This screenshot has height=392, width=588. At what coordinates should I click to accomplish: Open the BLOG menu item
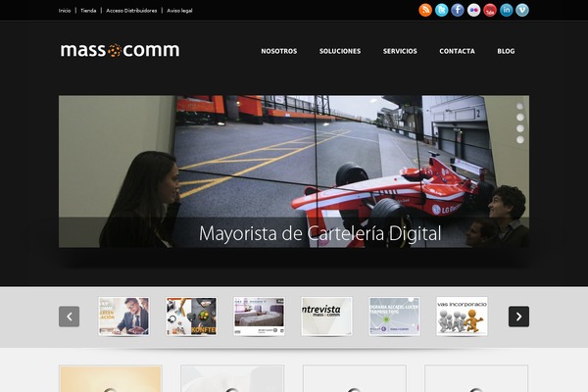506,51
